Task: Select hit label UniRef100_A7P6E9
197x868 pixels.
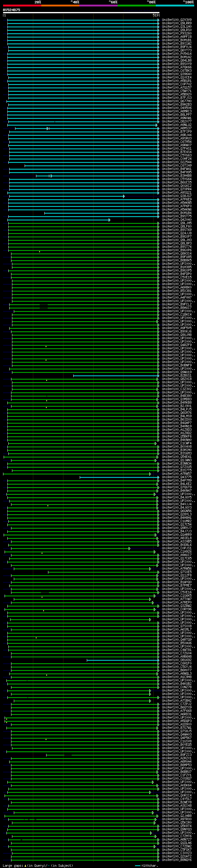Action: (x=177, y=200)
